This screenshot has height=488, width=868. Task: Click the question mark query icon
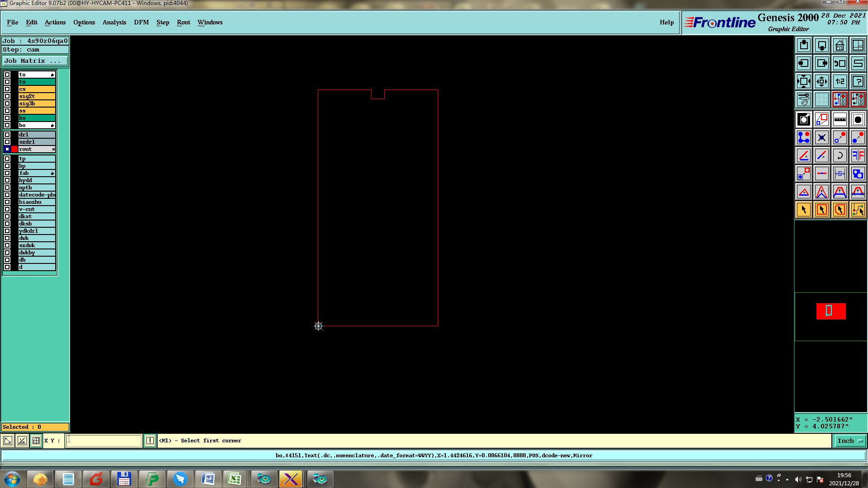click(x=858, y=81)
